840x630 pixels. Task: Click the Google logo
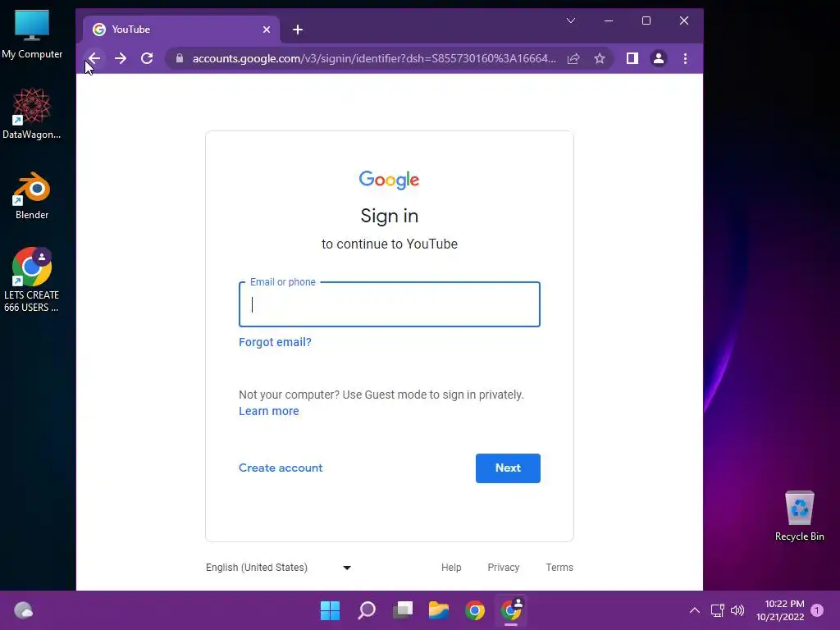390,180
